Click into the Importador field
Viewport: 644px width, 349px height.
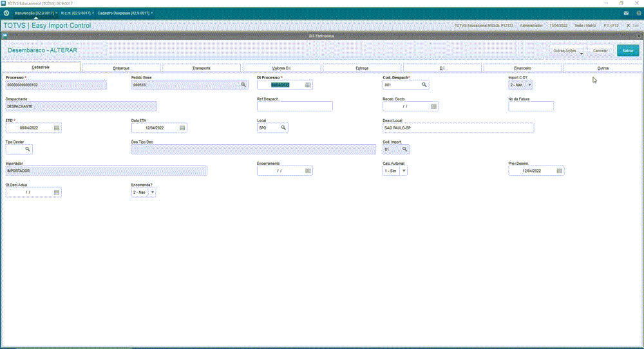point(106,171)
